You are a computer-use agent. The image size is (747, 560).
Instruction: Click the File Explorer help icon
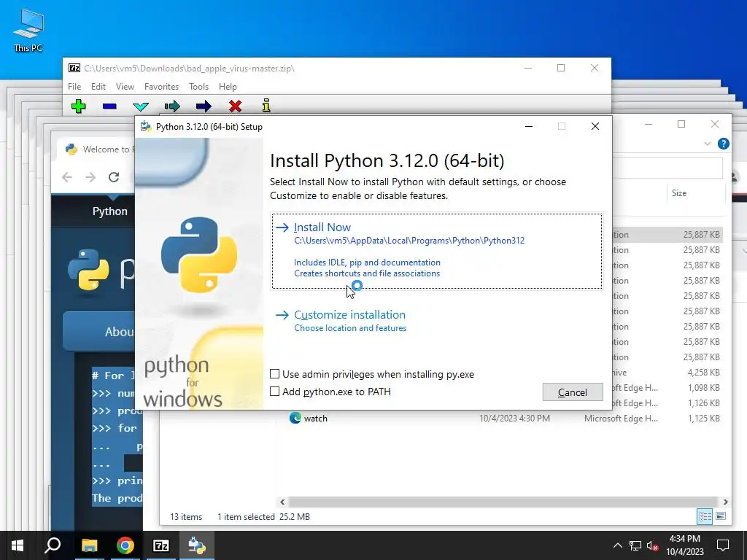[723, 144]
